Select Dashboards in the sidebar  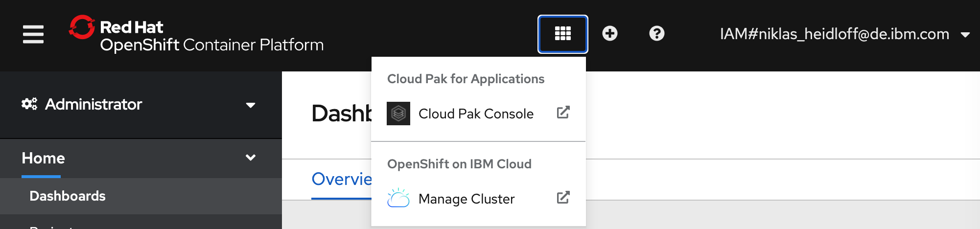pos(141,196)
